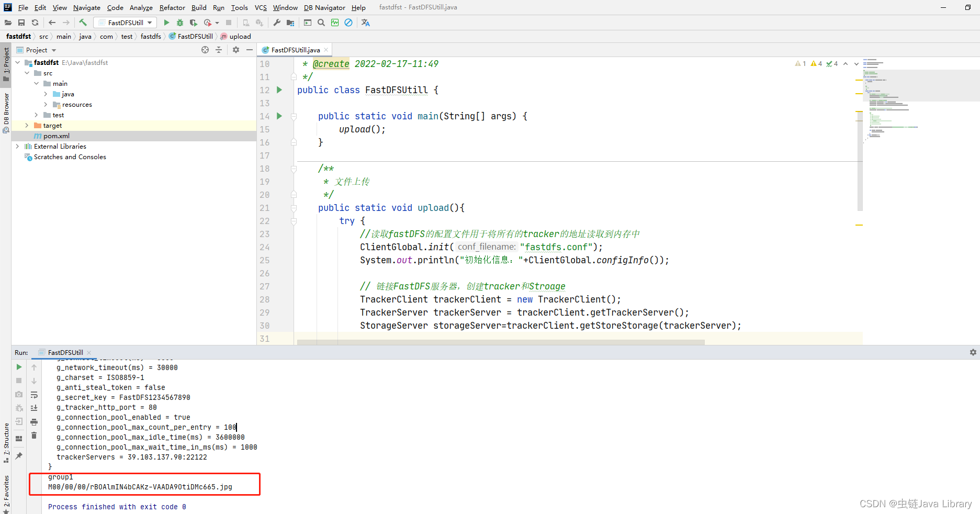Open the Refactor menu
Screen dimensions: 980x514
click(172, 7)
